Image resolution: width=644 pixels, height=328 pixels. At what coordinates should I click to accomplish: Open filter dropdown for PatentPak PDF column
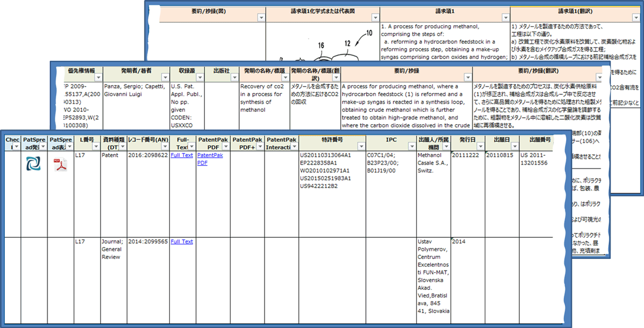point(225,147)
